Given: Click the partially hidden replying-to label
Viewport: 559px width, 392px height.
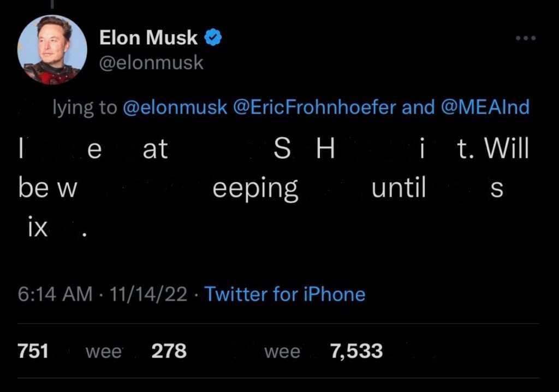Looking at the screenshot, I should (x=84, y=108).
